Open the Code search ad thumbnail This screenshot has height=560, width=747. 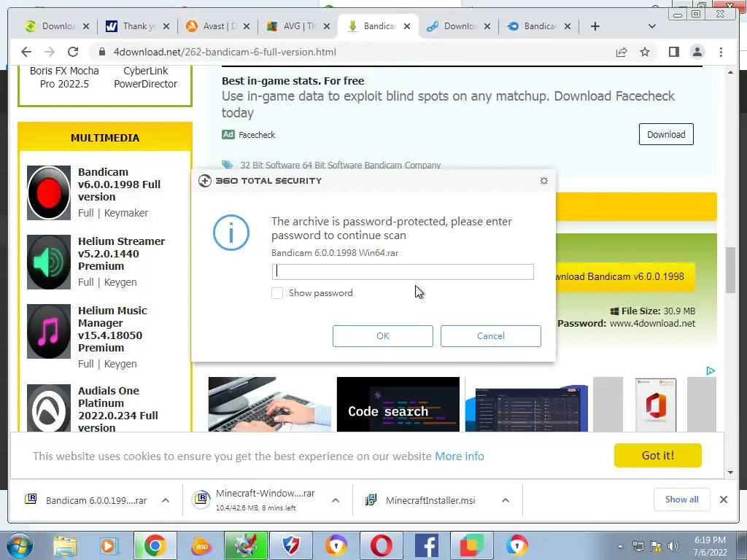398,404
